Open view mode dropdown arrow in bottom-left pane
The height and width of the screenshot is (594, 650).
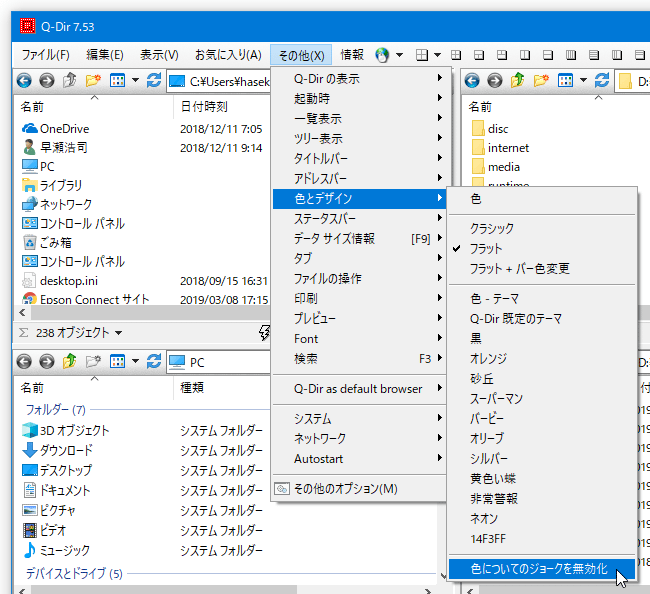pyautogui.click(x=135, y=362)
